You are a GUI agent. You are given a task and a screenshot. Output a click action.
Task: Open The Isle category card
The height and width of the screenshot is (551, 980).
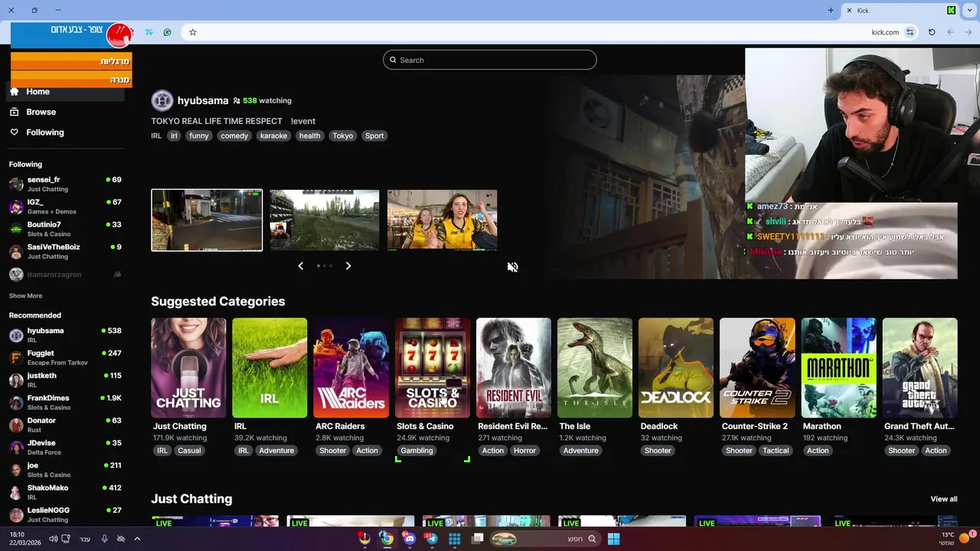click(x=595, y=368)
